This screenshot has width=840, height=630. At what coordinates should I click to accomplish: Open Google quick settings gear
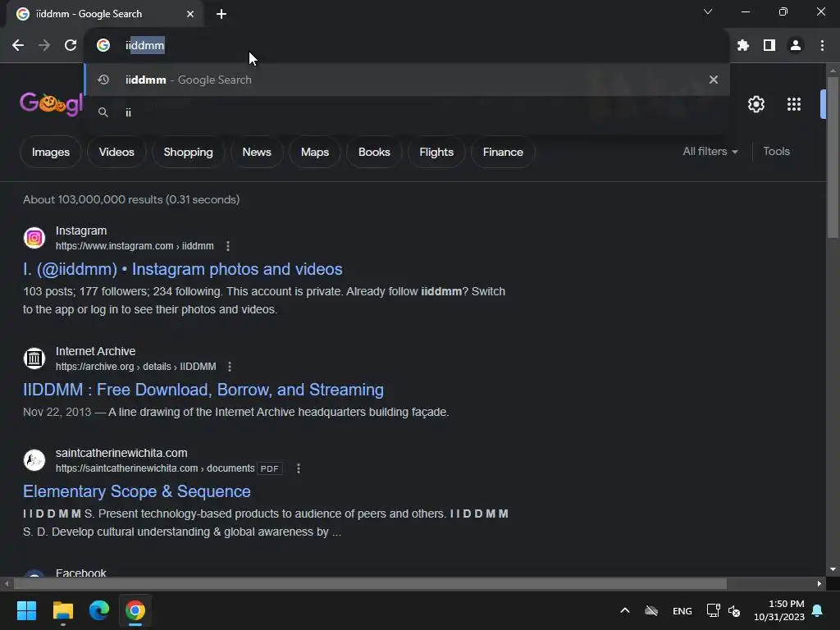pos(756,104)
